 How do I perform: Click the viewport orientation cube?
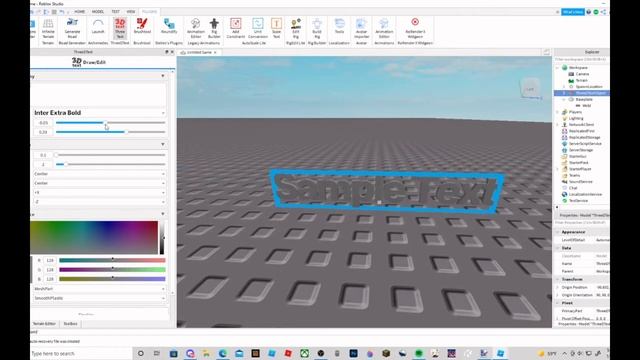[530, 89]
